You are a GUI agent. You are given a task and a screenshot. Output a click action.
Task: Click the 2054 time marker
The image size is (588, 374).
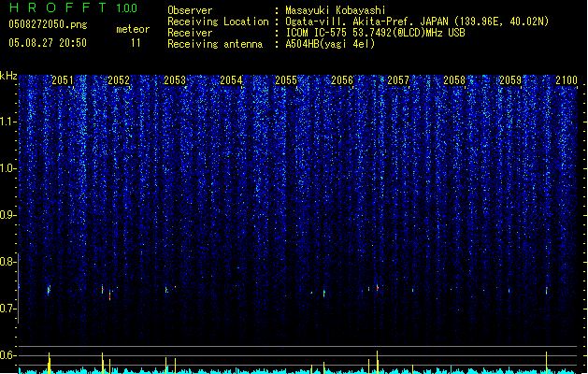231,79
